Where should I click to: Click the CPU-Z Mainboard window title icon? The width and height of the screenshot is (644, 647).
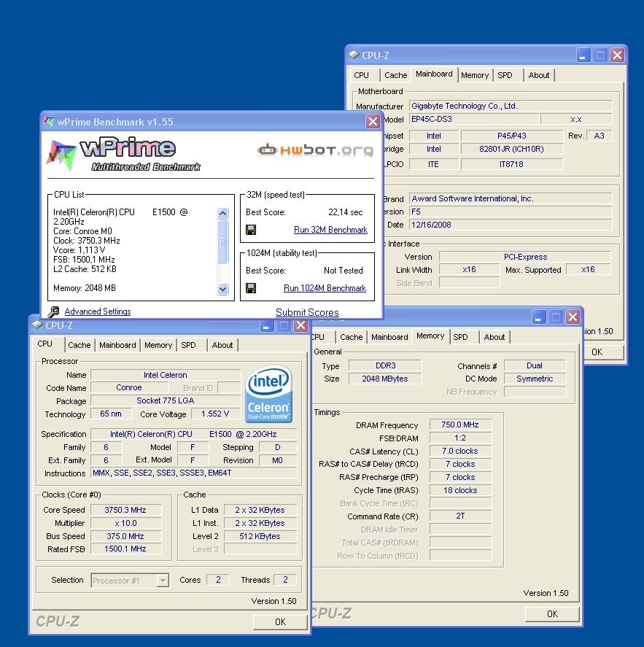[354, 55]
